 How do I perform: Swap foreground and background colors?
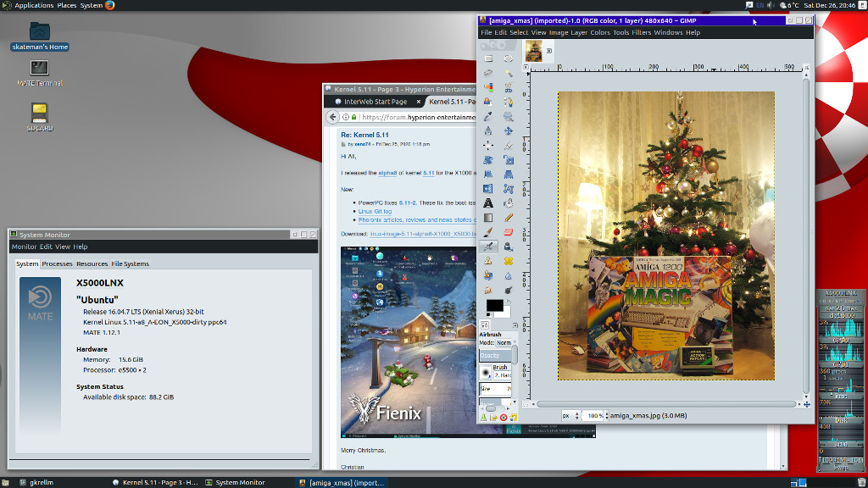[509, 302]
